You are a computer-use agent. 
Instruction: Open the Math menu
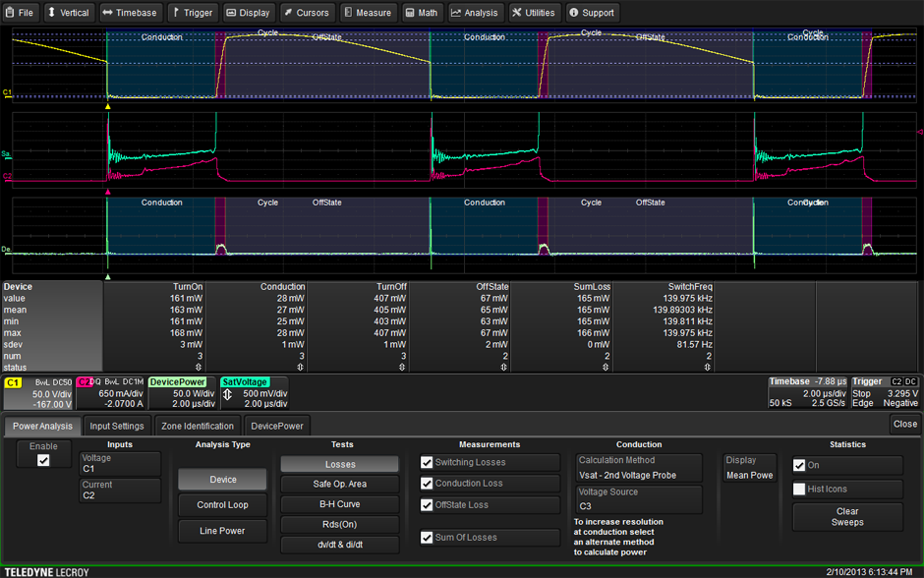pyautogui.click(x=421, y=13)
